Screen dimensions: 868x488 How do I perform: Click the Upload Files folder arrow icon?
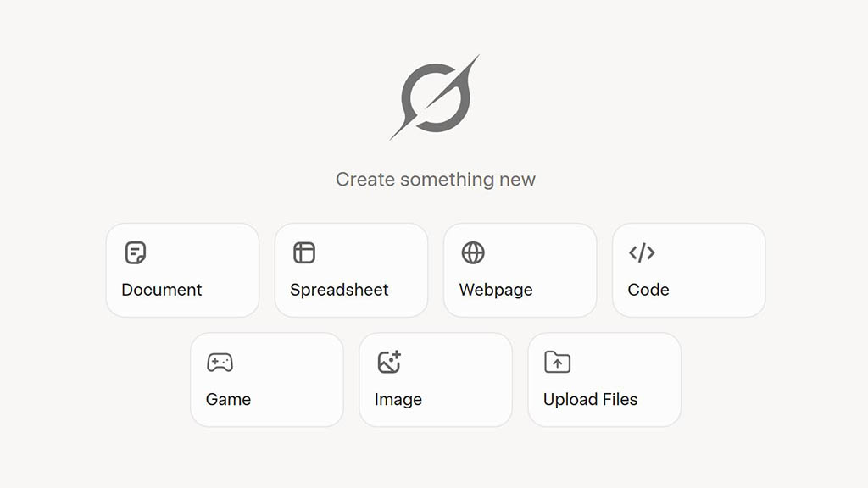tap(558, 362)
